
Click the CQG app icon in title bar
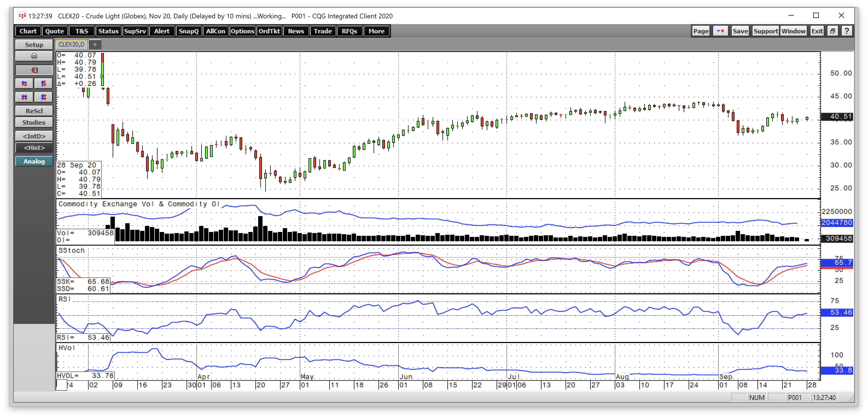22,16
